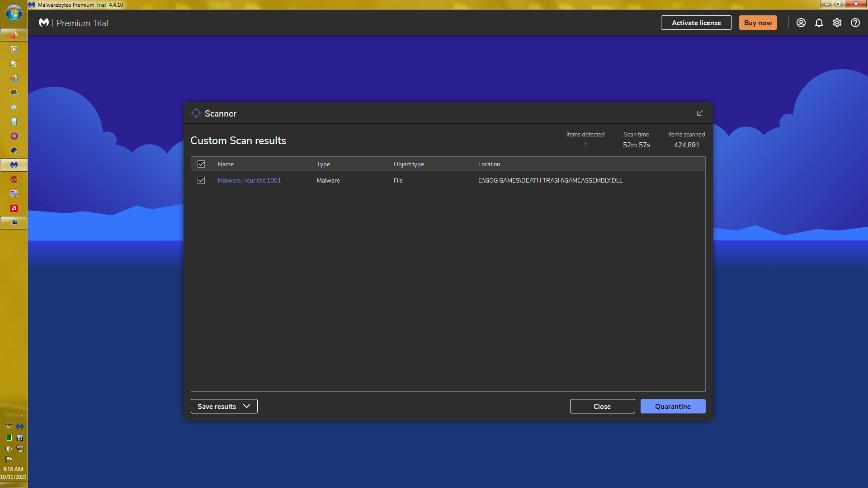
Task: Click the network tray icon
Action: [20, 449]
